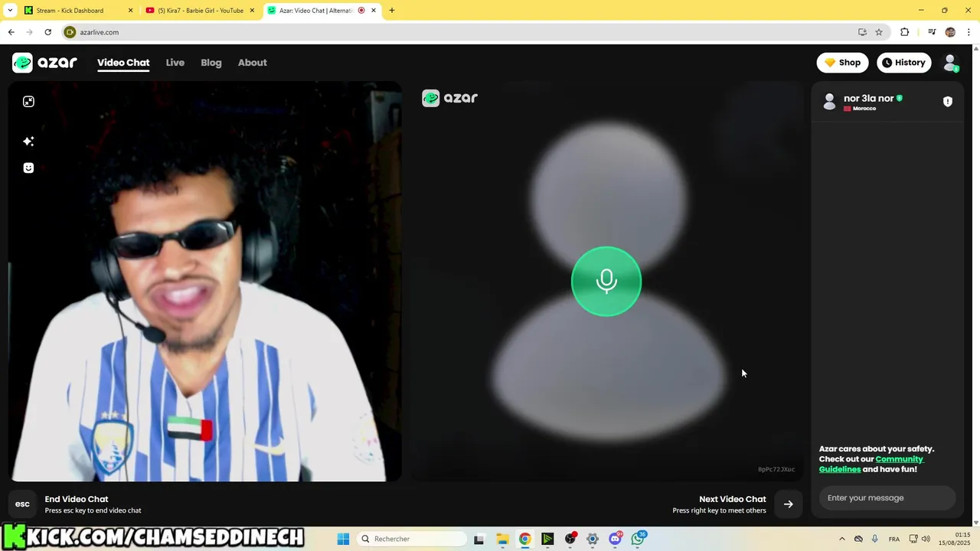
Task: Expand local video to fullscreen
Action: click(28, 102)
